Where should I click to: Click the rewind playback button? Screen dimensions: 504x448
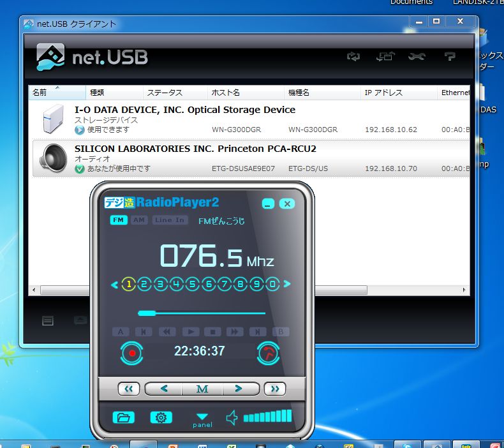(167, 332)
